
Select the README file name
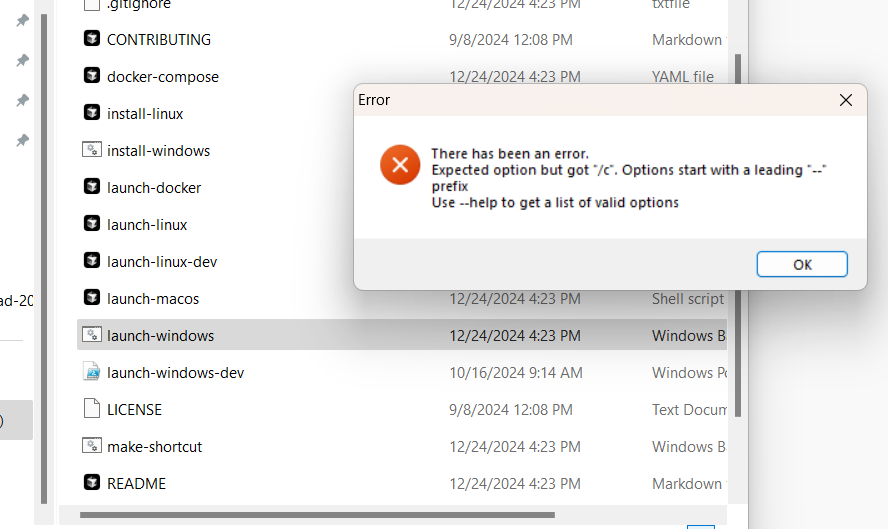point(136,483)
